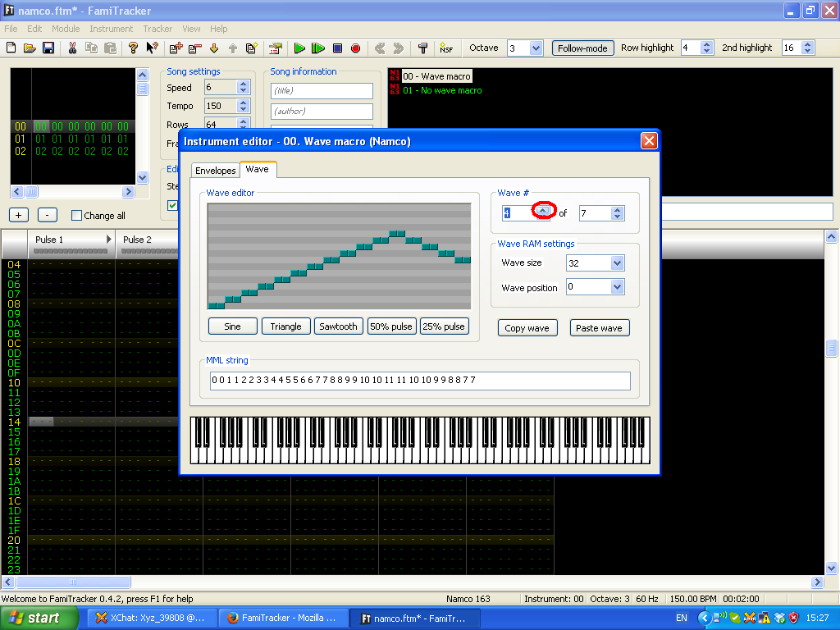Open the Instrument menu

coord(111,29)
